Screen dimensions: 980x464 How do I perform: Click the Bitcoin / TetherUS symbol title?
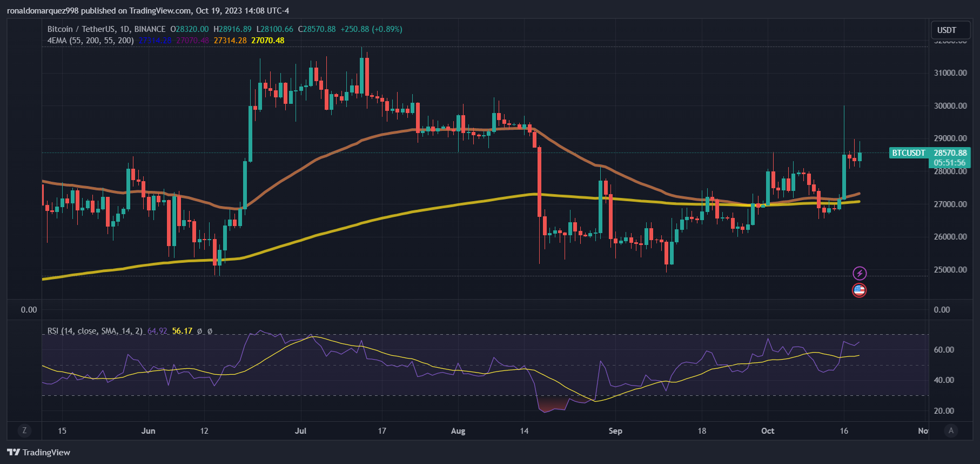[106, 29]
